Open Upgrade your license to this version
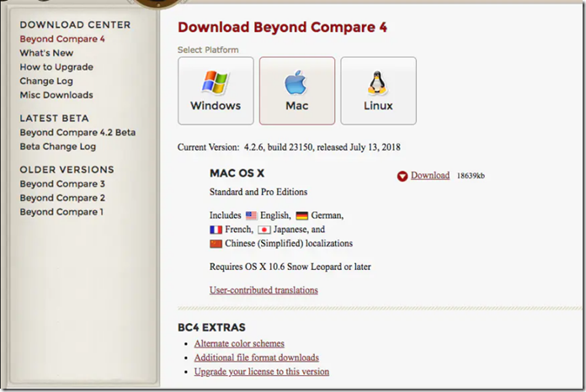This screenshot has width=586, height=392. pos(262,372)
